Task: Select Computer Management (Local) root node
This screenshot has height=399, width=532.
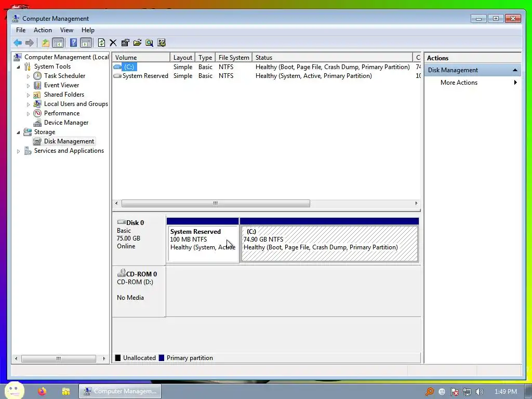Action: point(66,57)
